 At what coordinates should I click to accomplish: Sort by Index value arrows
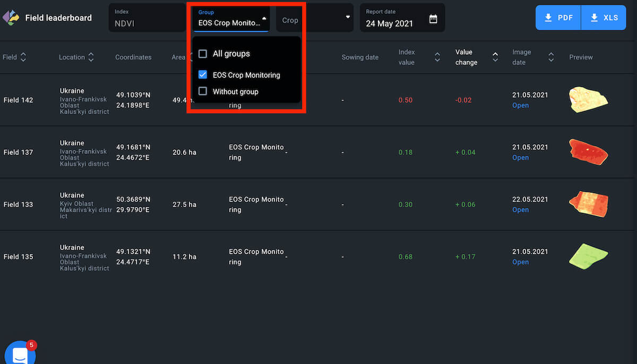(x=437, y=57)
